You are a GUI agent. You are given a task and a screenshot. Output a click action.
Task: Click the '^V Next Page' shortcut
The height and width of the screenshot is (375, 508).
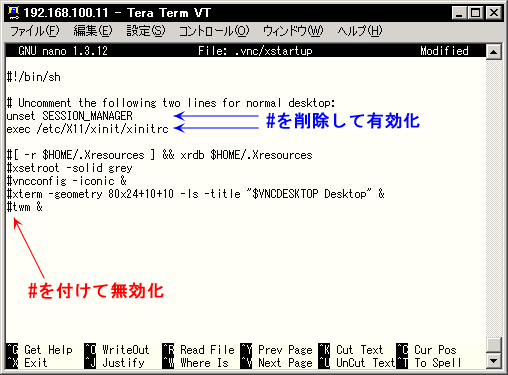[x=276, y=363]
